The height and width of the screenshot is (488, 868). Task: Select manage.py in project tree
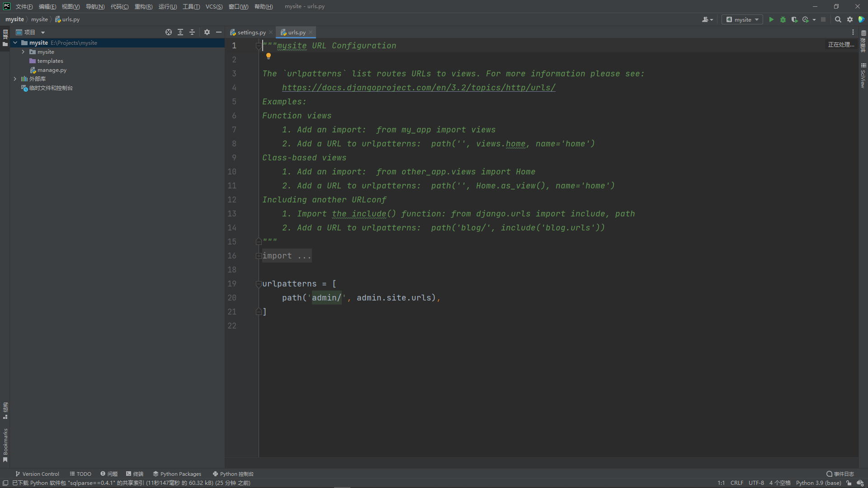pyautogui.click(x=52, y=70)
